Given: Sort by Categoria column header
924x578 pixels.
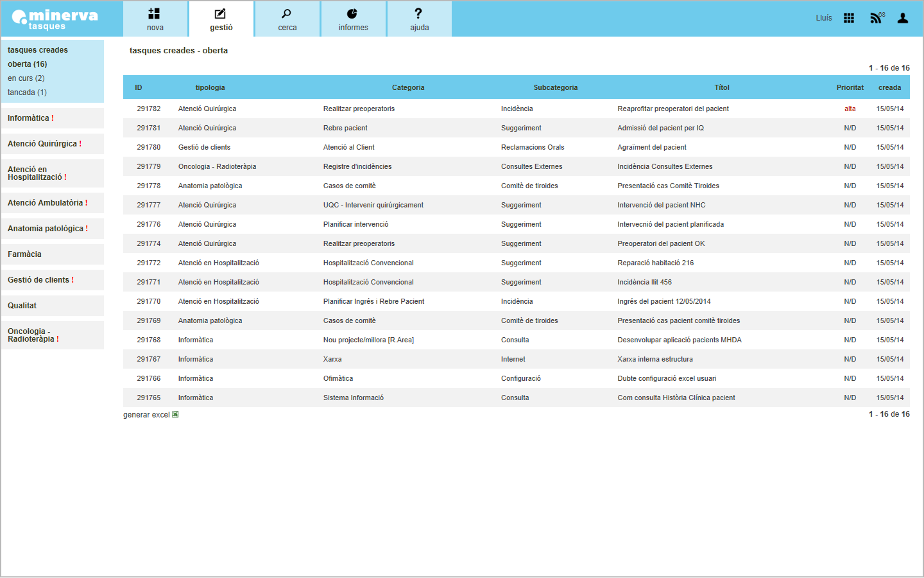Looking at the screenshot, I should coord(408,87).
